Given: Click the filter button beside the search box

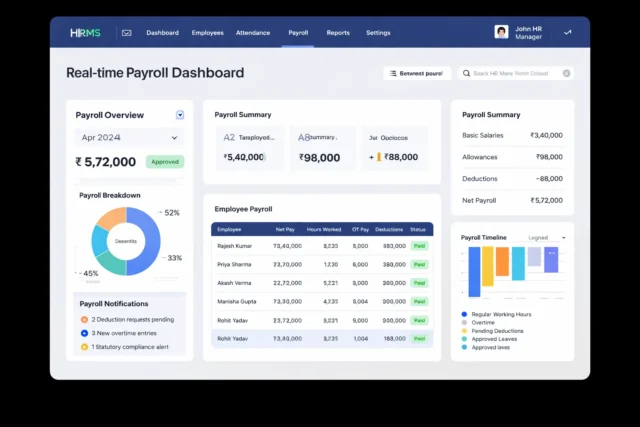Looking at the screenshot, I should [x=417, y=73].
